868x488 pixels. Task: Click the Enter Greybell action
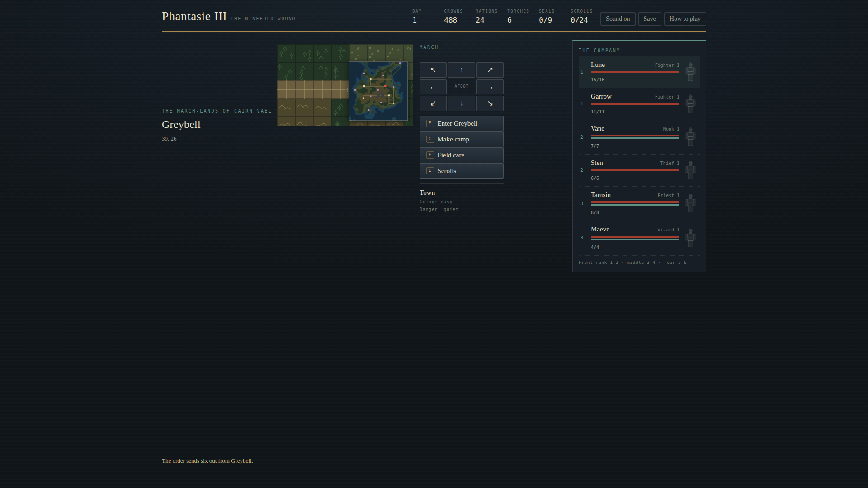click(462, 123)
